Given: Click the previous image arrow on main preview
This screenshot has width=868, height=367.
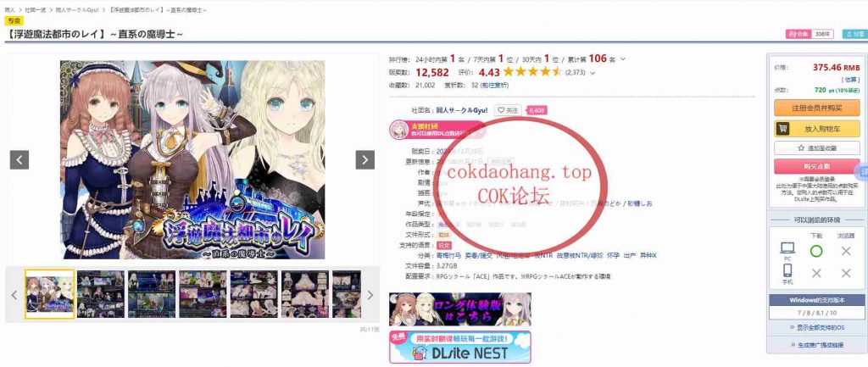Looking at the screenshot, I should (x=19, y=160).
